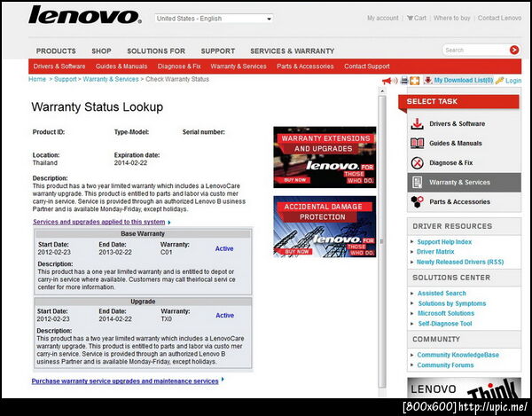Open the United States - English country dropdown
Viewport: 532px width, 416px height.
pos(214,19)
